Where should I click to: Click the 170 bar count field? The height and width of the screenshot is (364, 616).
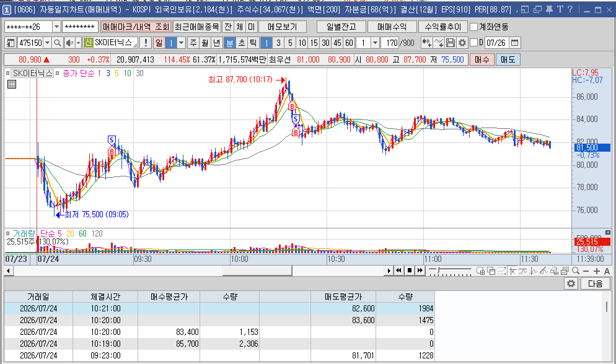click(x=390, y=43)
